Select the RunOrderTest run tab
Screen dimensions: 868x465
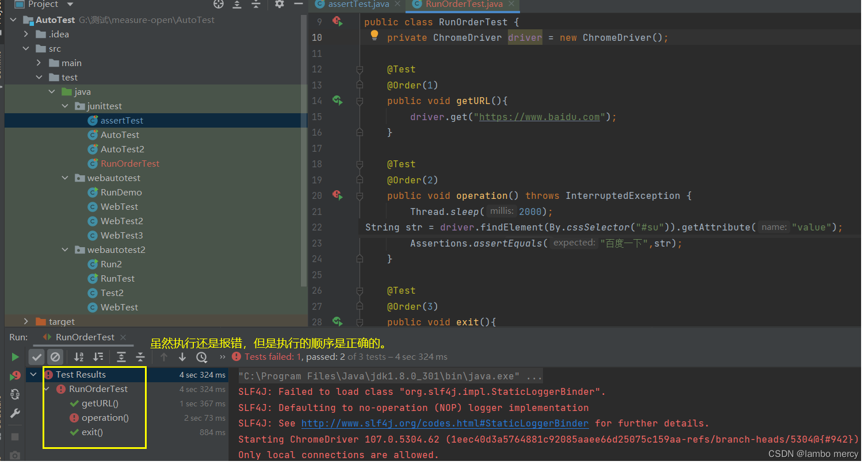(x=85, y=337)
